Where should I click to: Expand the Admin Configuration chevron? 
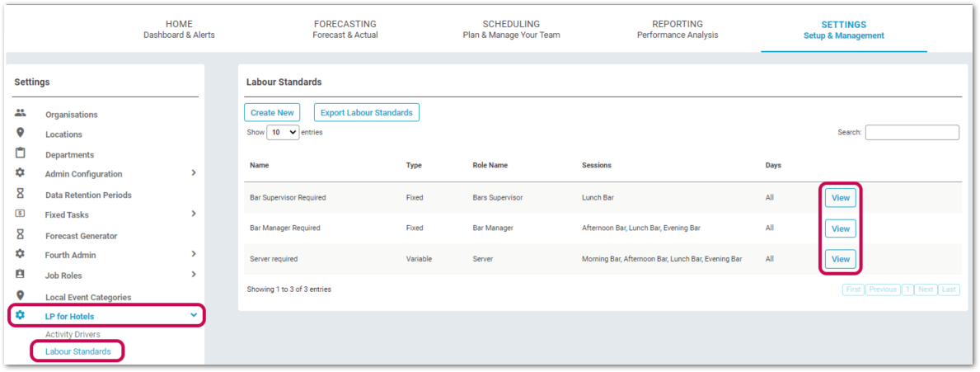194,172
